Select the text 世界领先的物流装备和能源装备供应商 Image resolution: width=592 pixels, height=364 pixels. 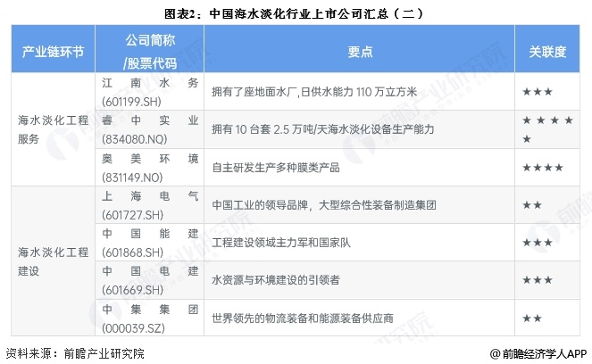(303, 318)
